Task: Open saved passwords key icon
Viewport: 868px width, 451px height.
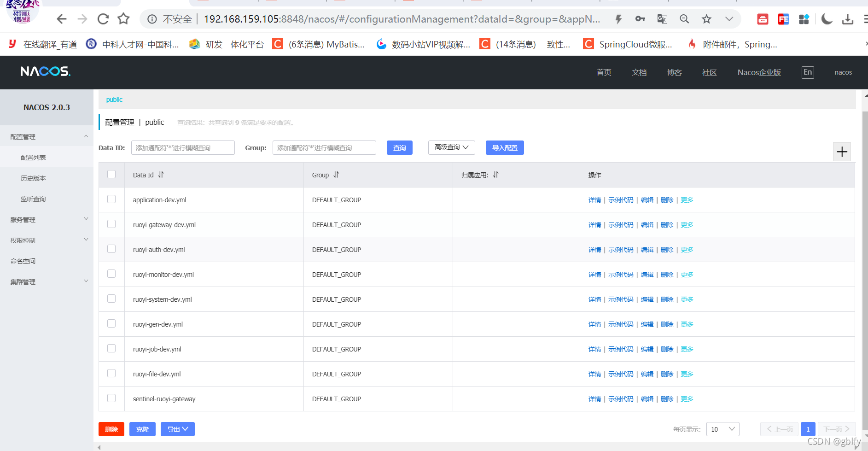Action: (x=640, y=19)
